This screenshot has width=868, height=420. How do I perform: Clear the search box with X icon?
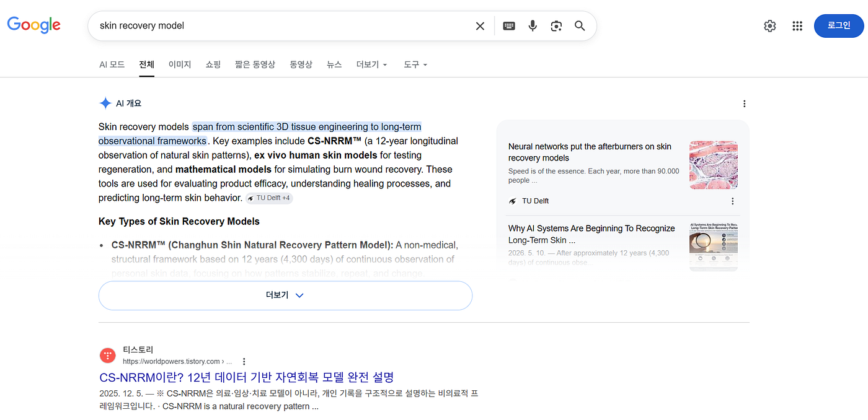480,26
